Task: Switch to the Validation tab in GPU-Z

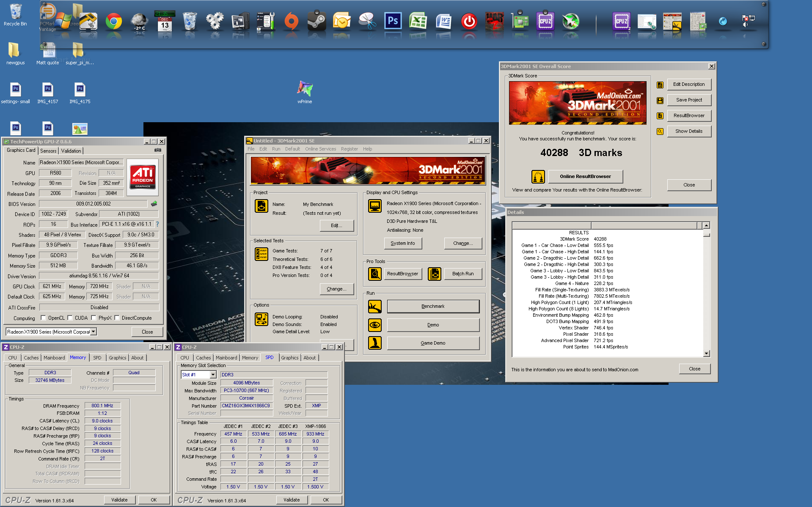Action: (x=71, y=151)
